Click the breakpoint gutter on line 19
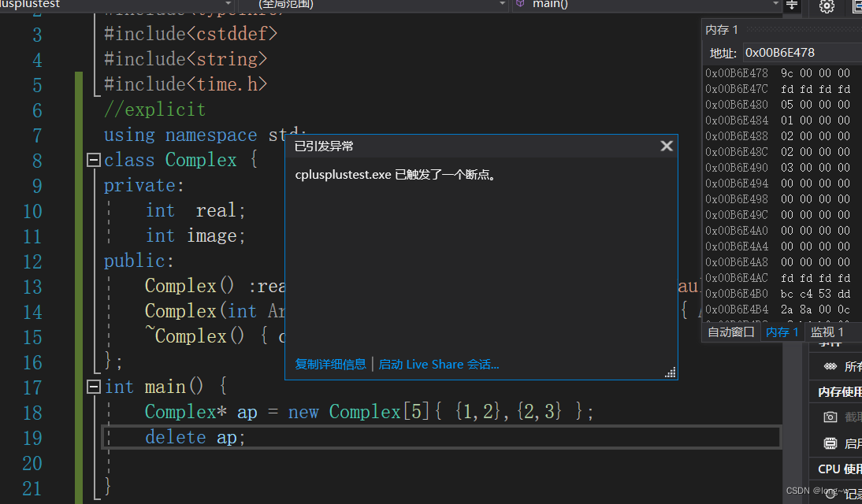The height and width of the screenshot is (504, 862). (x=11, y=437)
